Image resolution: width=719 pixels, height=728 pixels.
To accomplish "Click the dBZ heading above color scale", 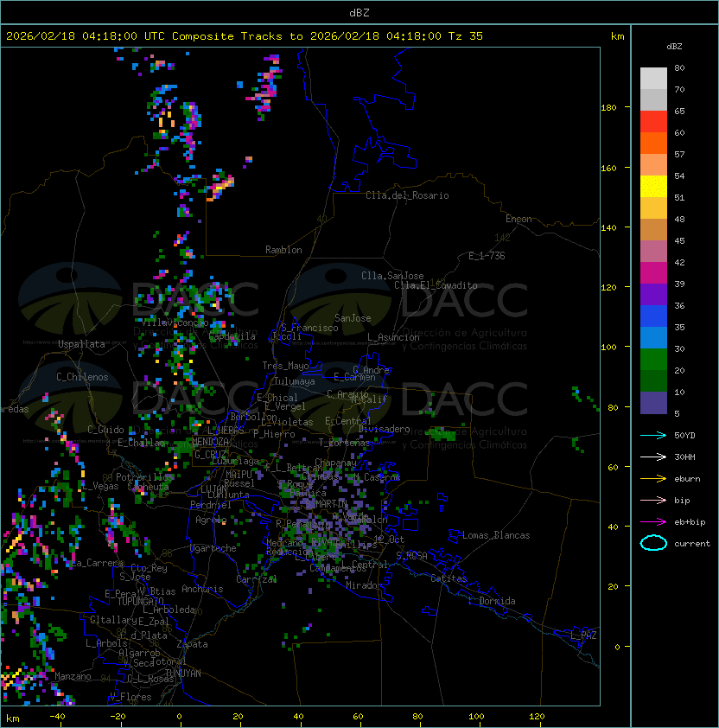I will pyautogui.click(x=674, y=47).
